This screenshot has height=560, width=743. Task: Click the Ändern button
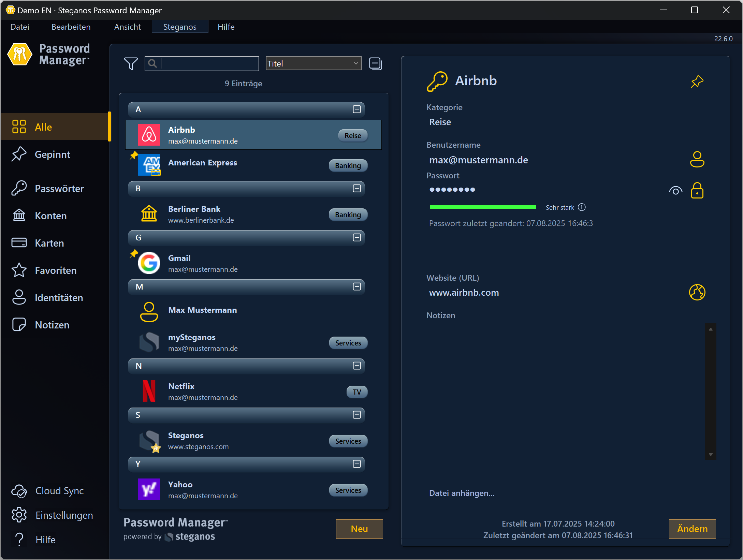point(692,529)
